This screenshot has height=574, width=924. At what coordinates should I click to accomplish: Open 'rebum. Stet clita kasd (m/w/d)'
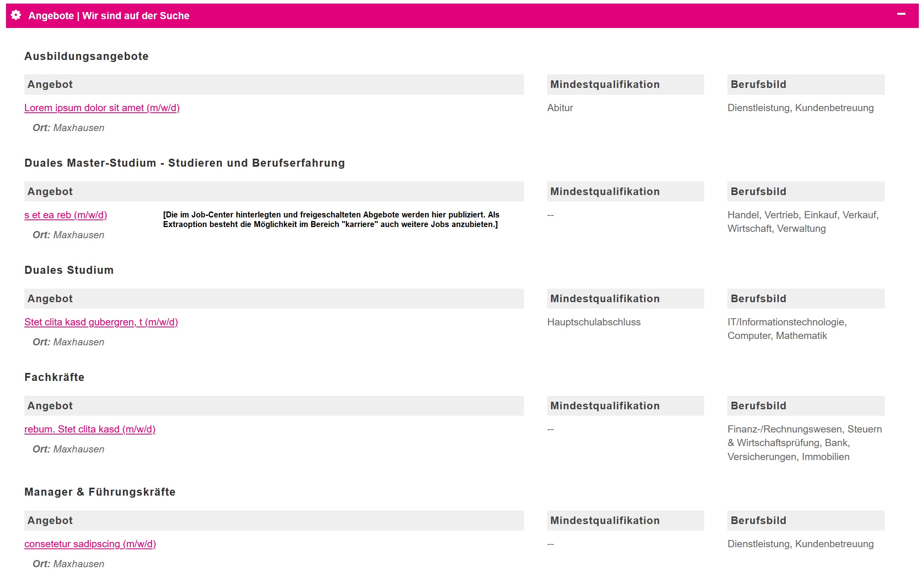tap(90, 429)
